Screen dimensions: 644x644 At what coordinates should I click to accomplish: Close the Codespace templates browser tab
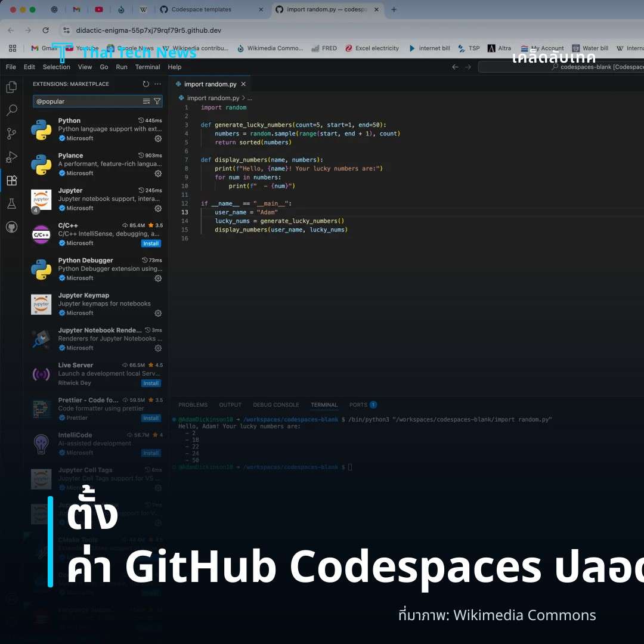[x=261, y=10]
